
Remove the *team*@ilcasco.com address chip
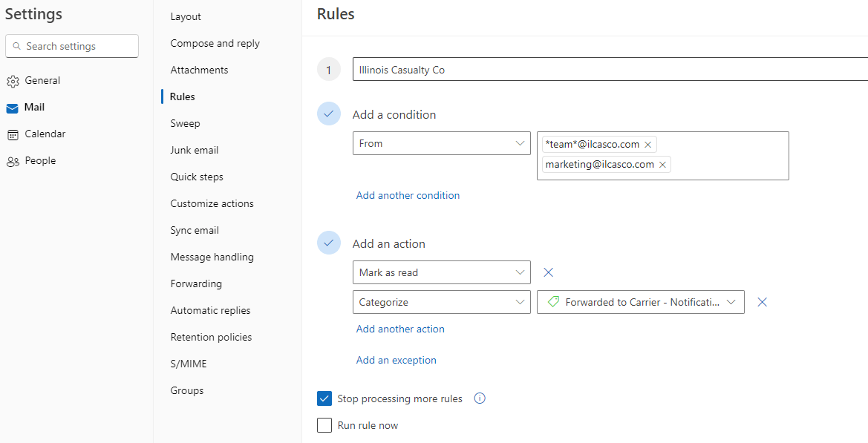647,145
